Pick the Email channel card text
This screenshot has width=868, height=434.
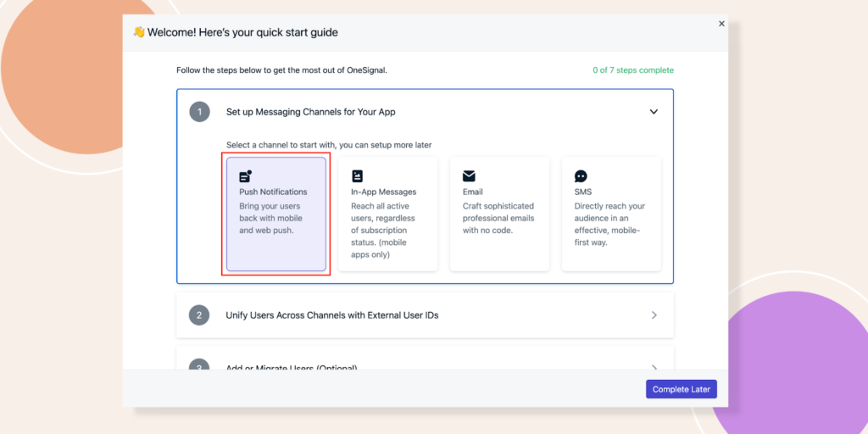coord(498,218)
